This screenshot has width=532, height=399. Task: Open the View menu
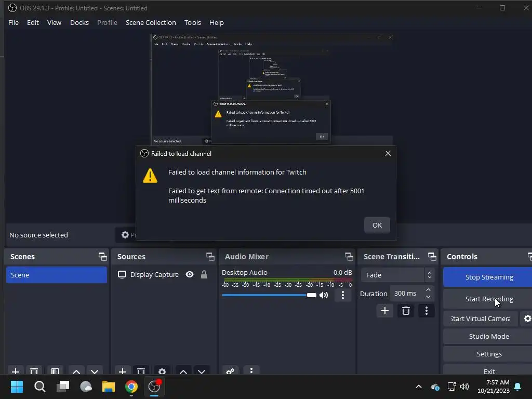[54, 22]
